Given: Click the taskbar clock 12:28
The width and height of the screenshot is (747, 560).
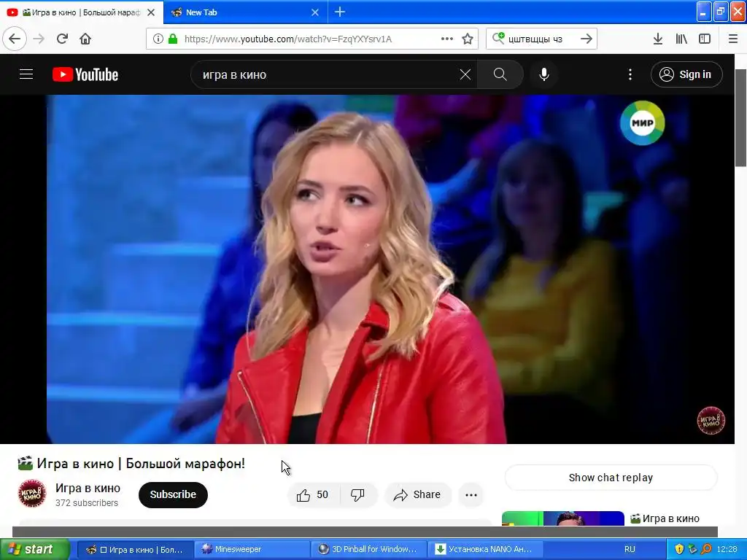Looking at the screenshot, I should [x=727, y=549].
